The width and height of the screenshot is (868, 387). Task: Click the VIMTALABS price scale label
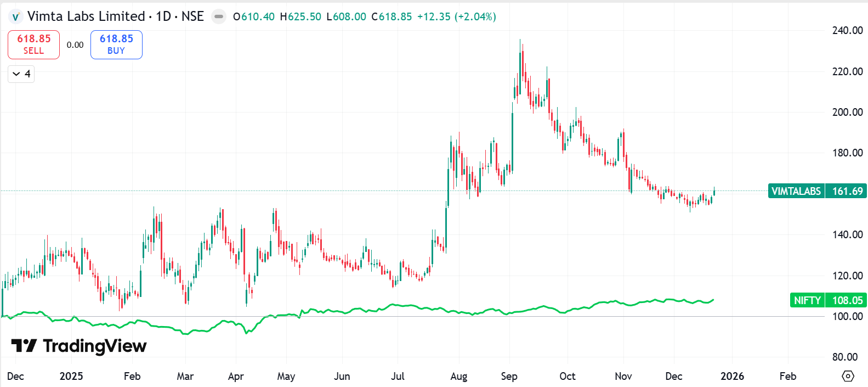point(796,191)
